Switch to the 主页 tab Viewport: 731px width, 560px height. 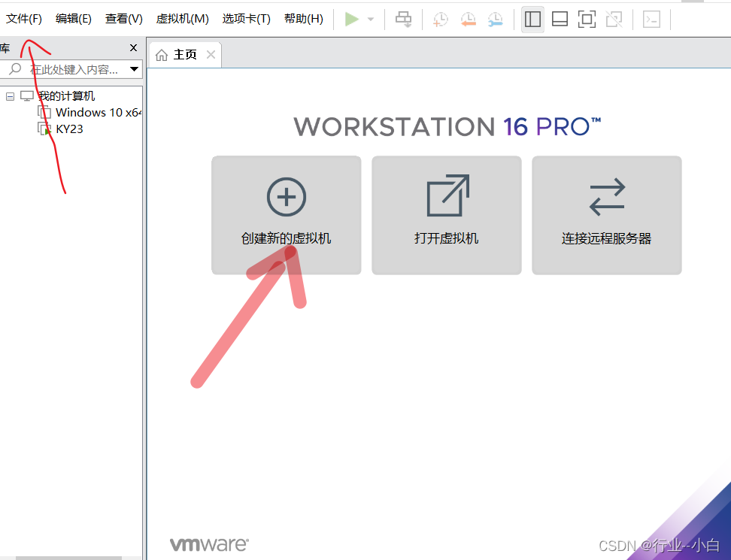pyautogui.click(x=184, y=55)
